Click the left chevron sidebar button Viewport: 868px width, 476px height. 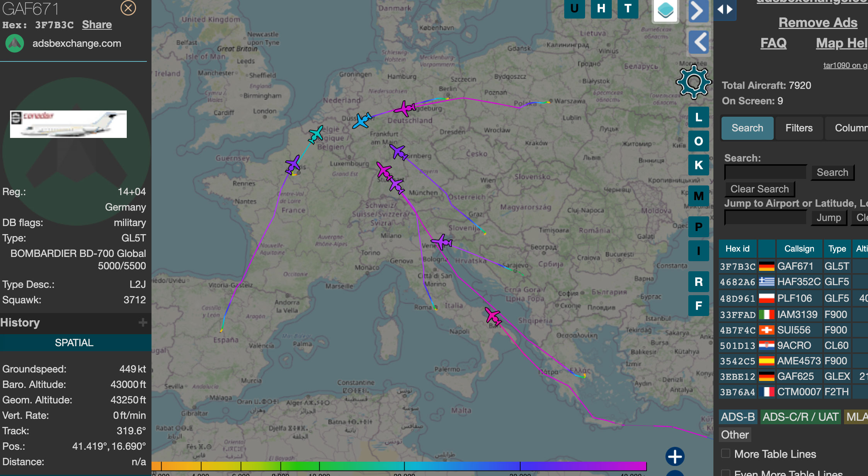699,42
